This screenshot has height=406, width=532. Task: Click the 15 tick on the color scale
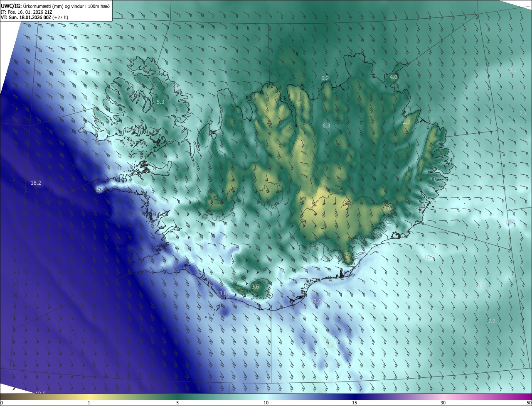coord(355,403)
